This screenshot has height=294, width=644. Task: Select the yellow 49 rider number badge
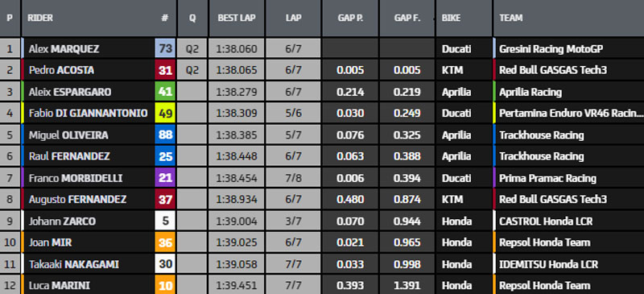(x=165, y=114)
